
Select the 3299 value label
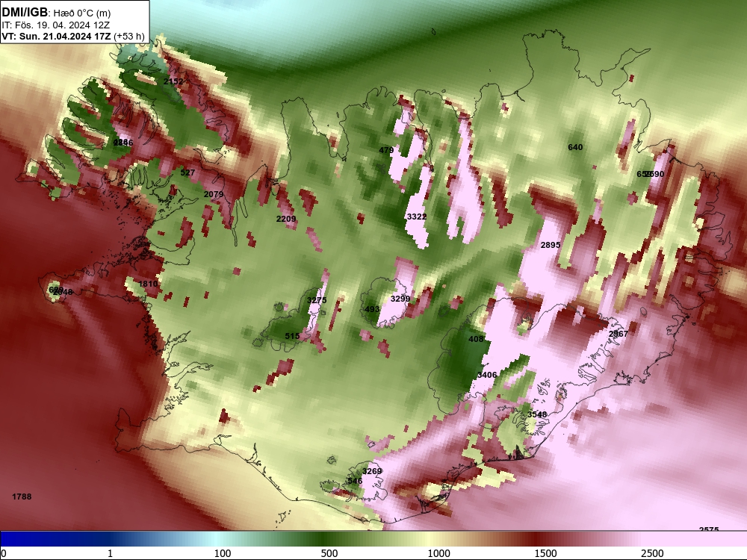400,299
